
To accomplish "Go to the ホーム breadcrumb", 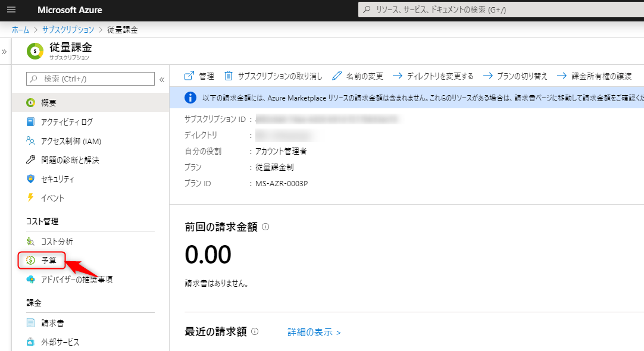I will 21,30.
